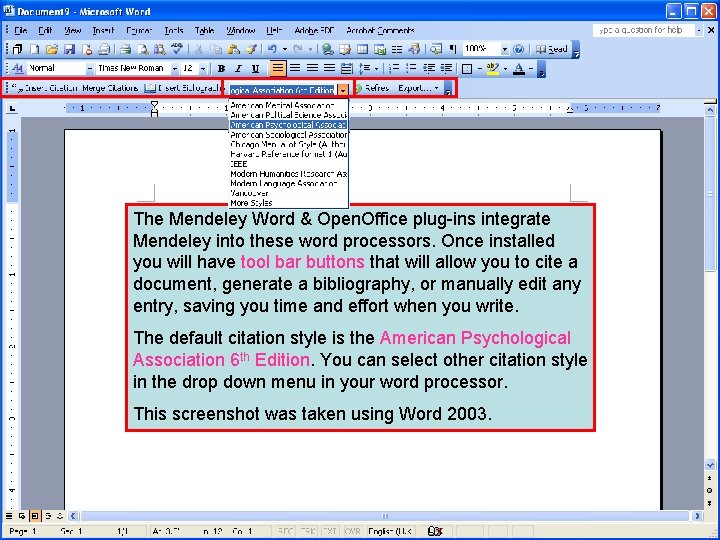Save the document with the floppy icon
This screenshot has width=720, height=540.
pos(69,49)
